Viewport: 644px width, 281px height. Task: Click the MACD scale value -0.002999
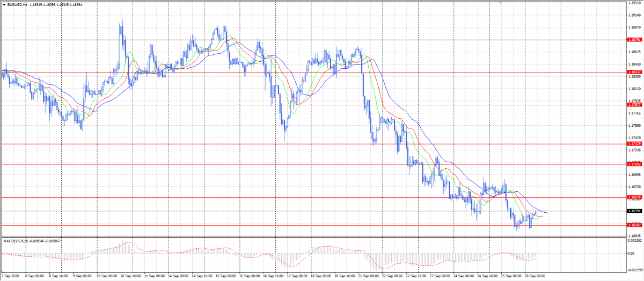point(634,271)
